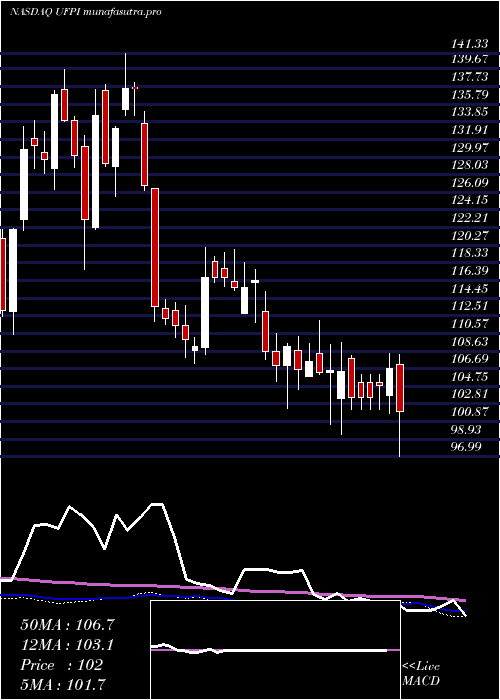Viewport: 500px width, 700px height.
Task: Select the 106.69 price axis label
Action: 470,359
